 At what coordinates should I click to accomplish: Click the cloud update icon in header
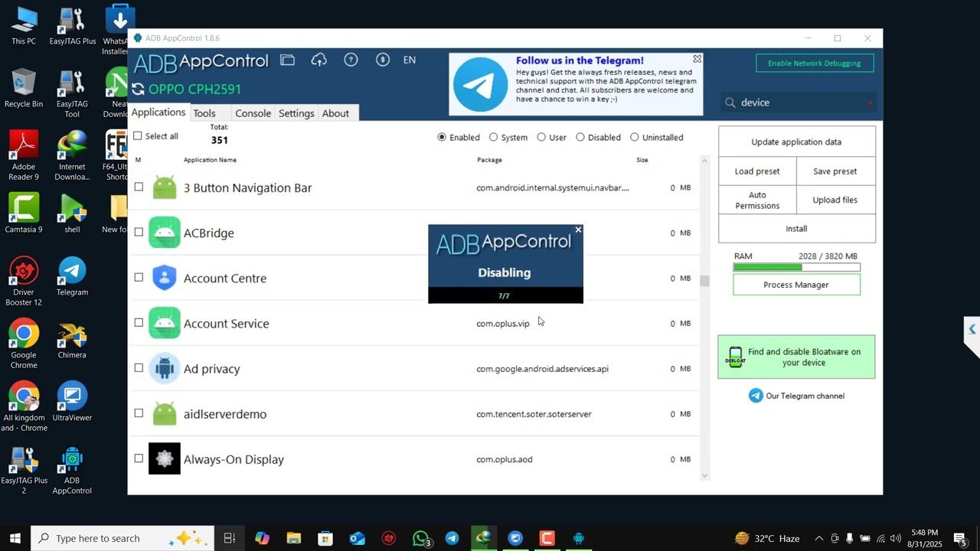coord(319,60)
